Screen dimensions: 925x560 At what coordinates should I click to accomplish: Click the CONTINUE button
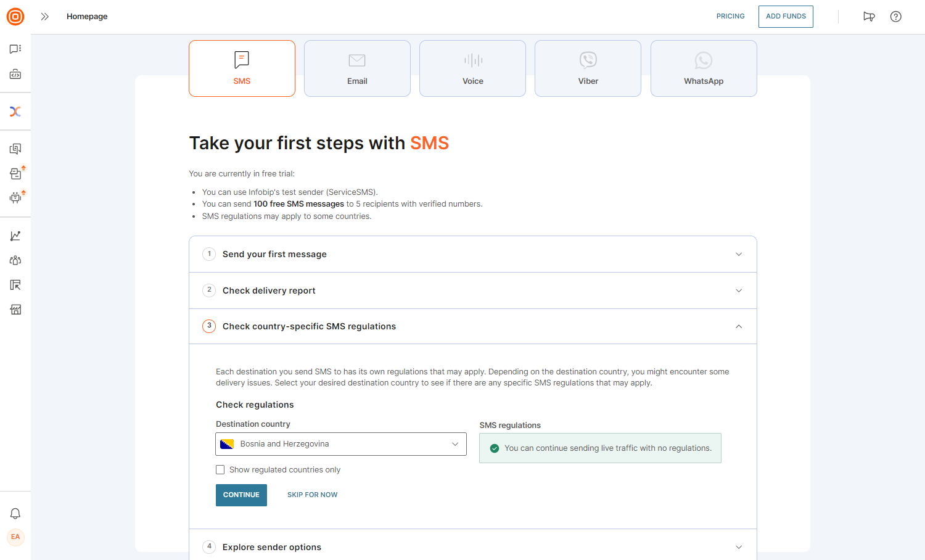(241, 495)
